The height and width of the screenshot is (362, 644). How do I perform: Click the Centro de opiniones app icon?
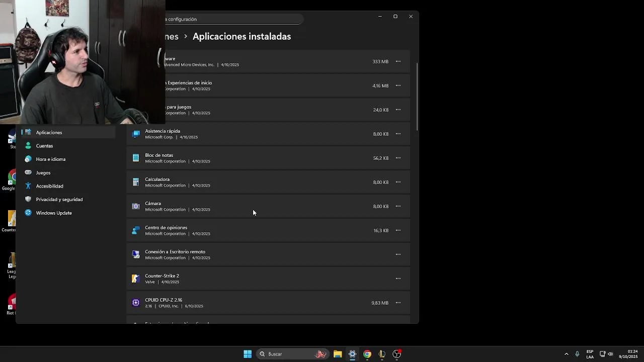(136, 230)
